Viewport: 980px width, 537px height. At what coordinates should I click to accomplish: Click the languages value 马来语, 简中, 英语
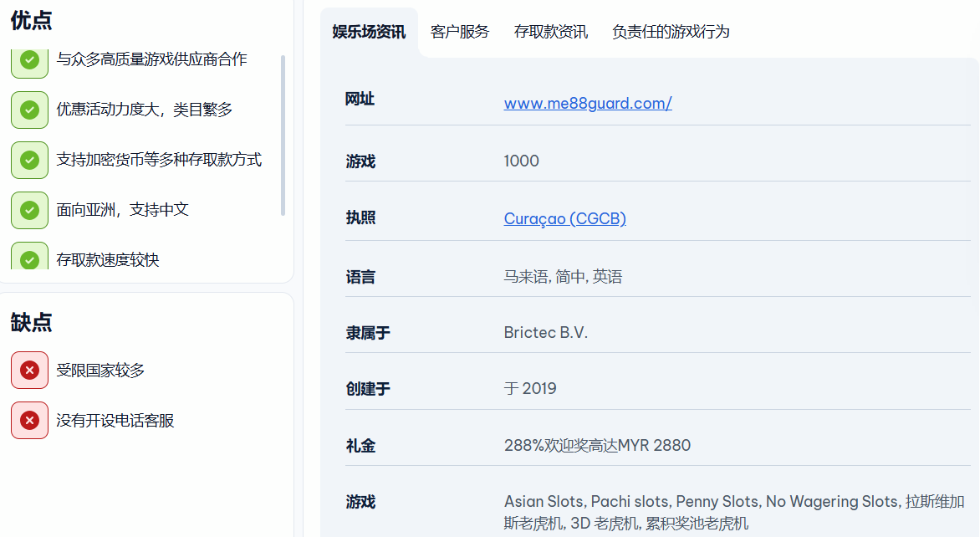(563, 276)
